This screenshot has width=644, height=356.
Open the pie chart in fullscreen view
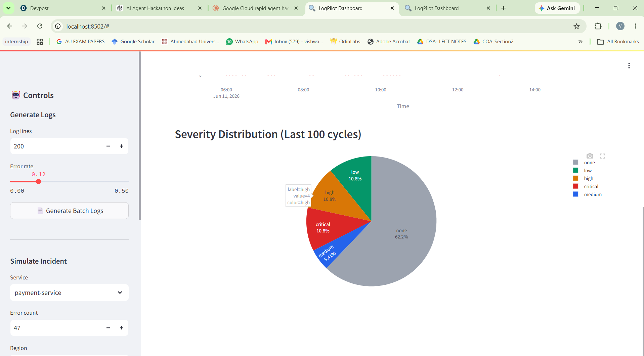point(602,156)
